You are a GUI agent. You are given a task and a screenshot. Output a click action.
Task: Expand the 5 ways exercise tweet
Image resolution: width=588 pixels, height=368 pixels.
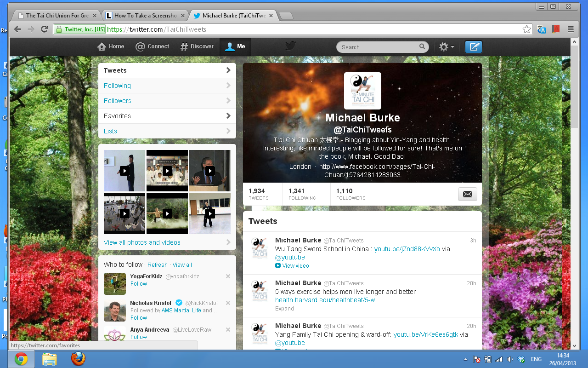(284, 309)
